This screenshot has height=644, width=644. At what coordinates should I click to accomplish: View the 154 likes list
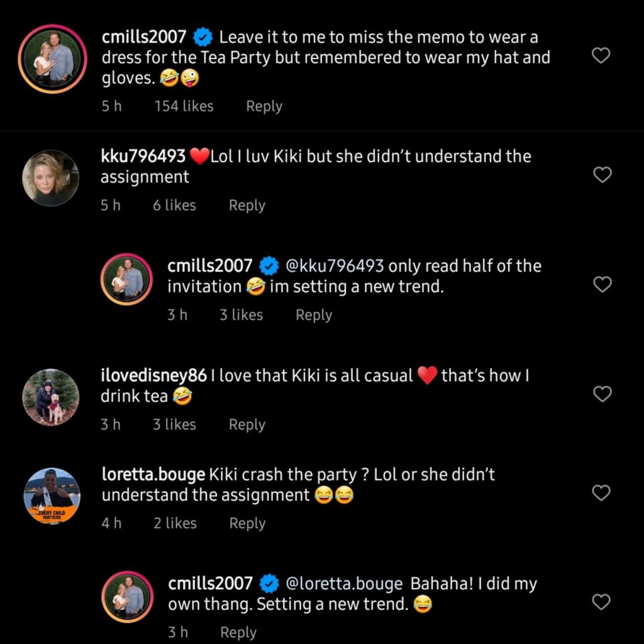click(x=184, y=106)
